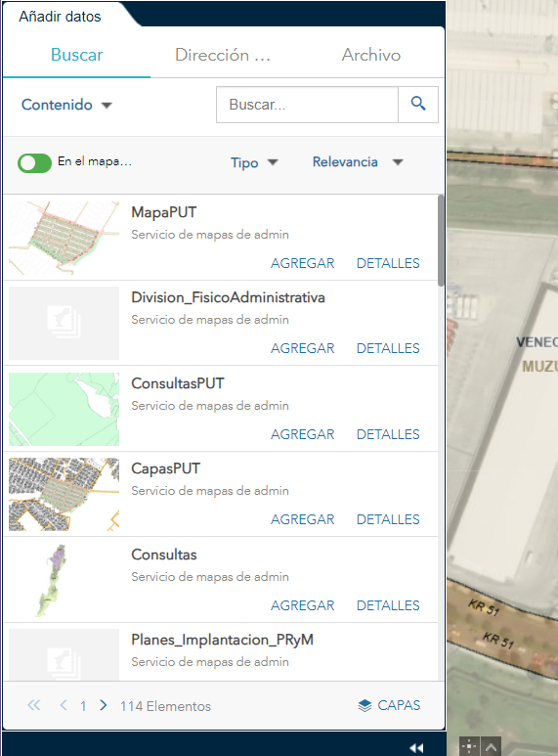Image resolution: width=558 pixels, height=756 pixels.
Task: Go to next page arrow
Action: coord(104,705)
